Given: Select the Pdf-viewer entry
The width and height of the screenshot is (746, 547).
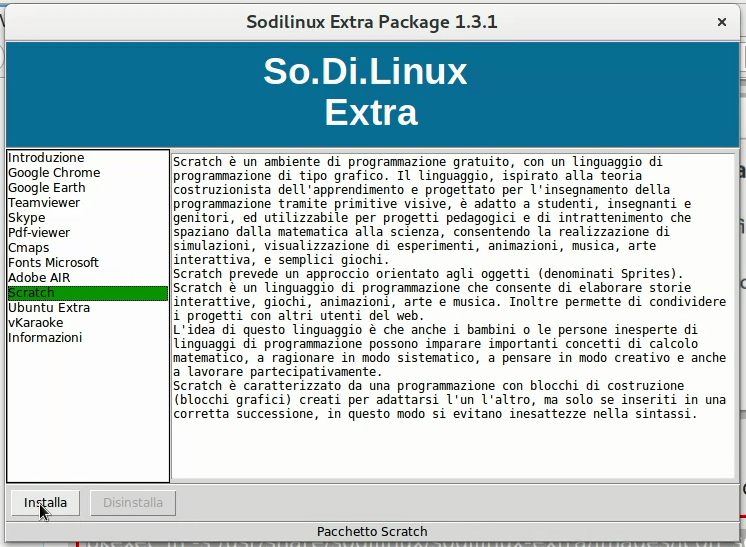Looking at the screenshot, I should [40, 233].
